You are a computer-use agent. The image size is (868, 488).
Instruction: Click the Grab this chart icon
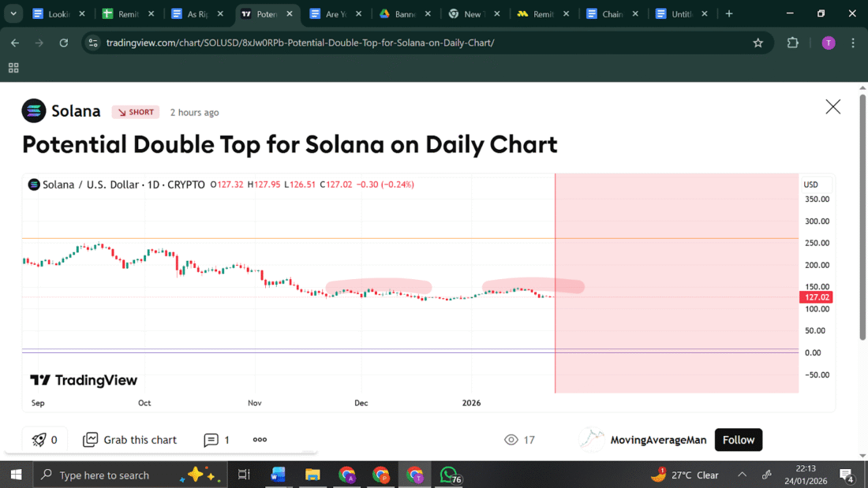coord(91,440)
